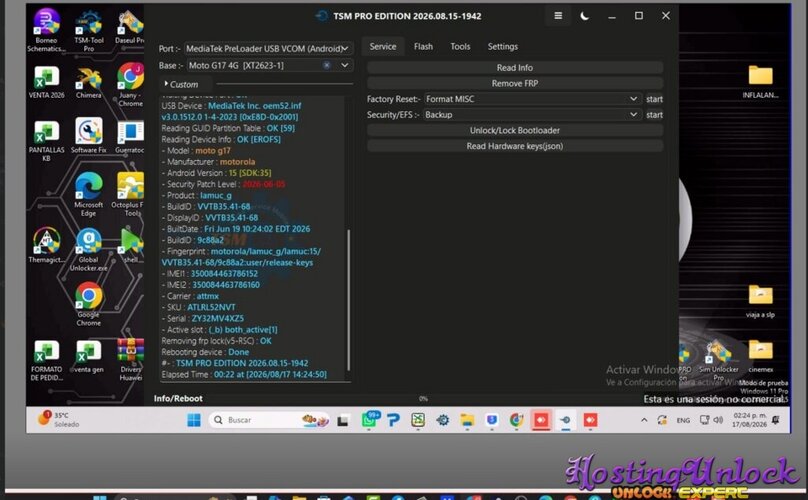This screenshot has height=500, width=808.
Task: Expand the Custom section
Action: [x=181, y=84]
